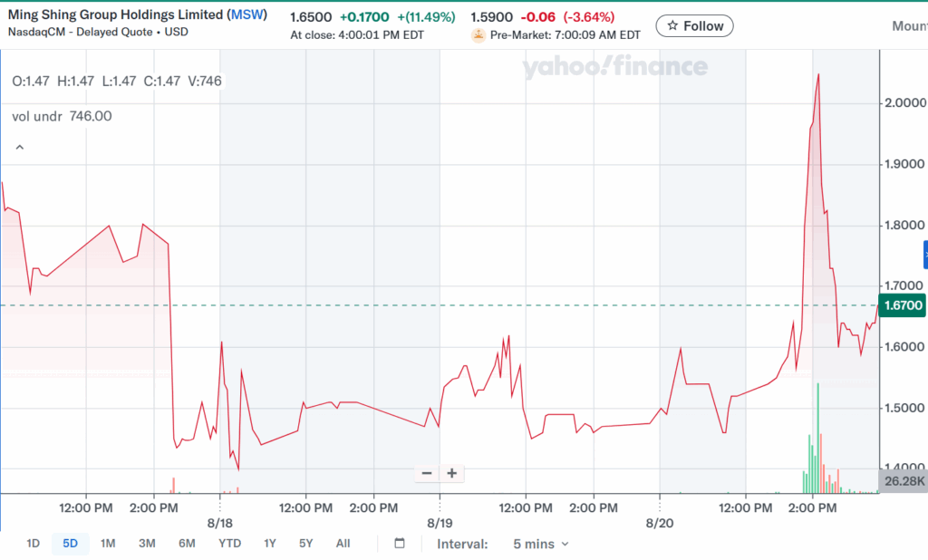Click the zoom out minus icon

[426, 473]
